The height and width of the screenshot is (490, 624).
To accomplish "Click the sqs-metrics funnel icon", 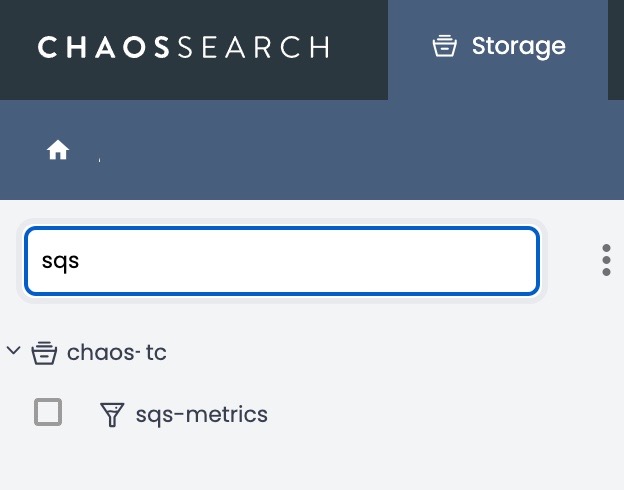I will (112, 414).
